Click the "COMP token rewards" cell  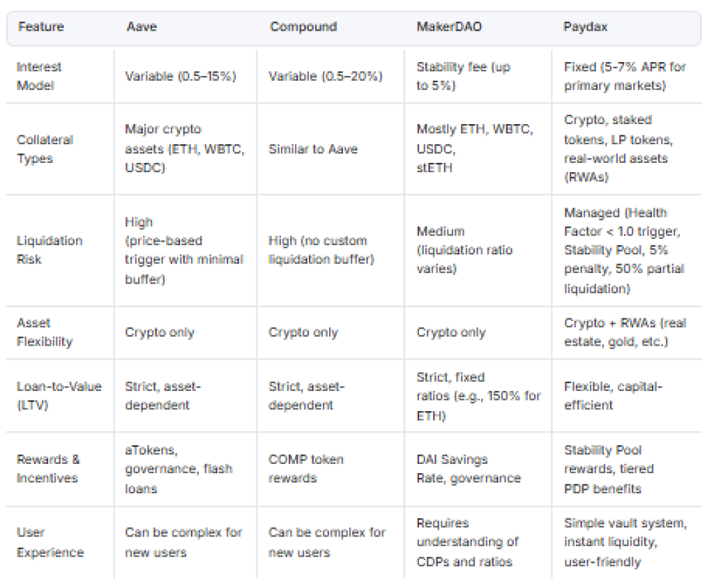[306, 469]
